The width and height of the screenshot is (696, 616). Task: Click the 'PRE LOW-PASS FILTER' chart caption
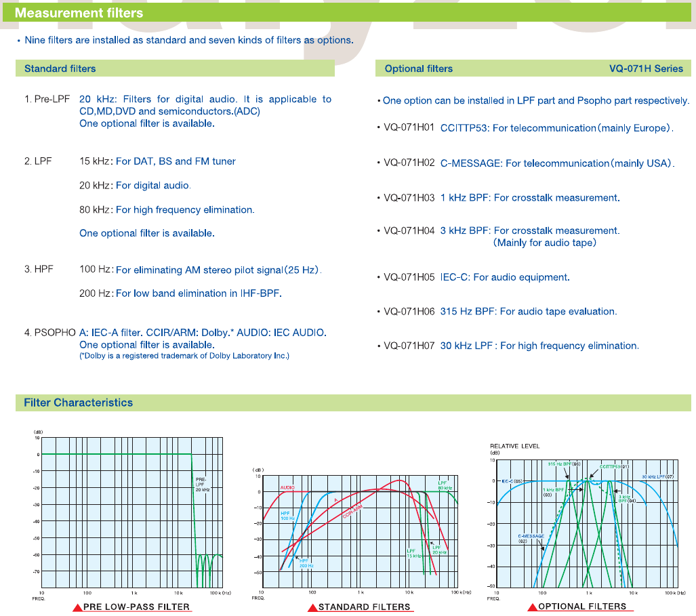136,607
